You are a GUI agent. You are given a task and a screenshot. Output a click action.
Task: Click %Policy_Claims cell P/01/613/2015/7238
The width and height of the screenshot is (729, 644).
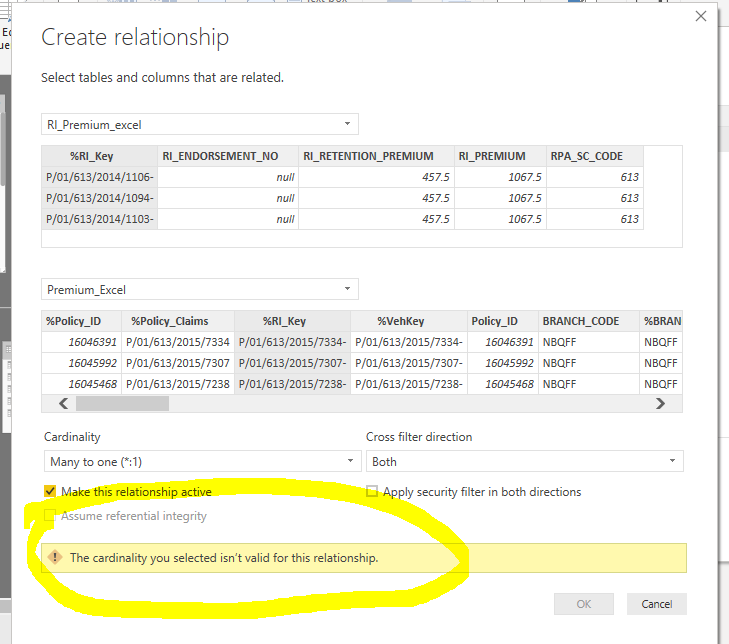(178, 384)
